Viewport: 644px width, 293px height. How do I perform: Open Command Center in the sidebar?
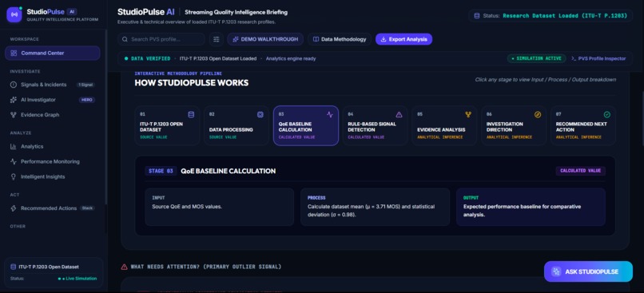53,53
